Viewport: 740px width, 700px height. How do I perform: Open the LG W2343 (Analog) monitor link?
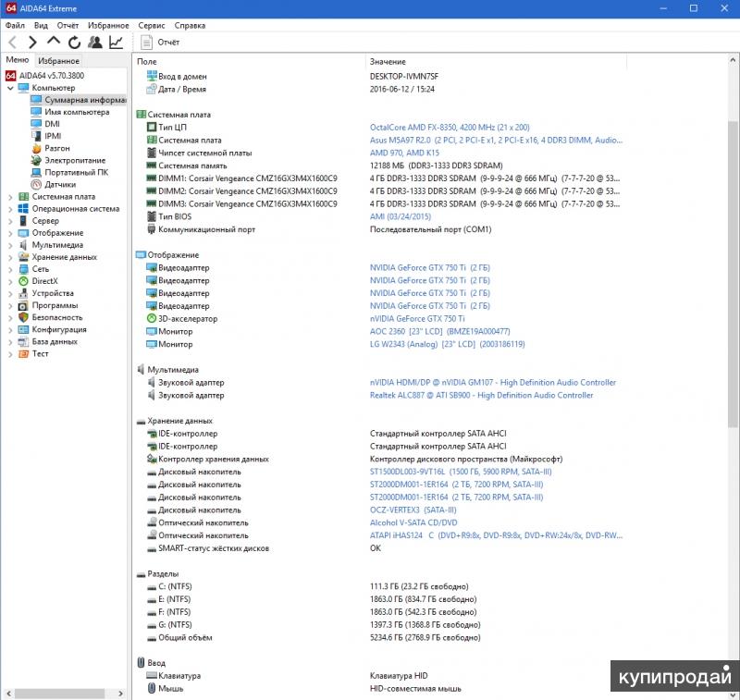coord(448,344)
